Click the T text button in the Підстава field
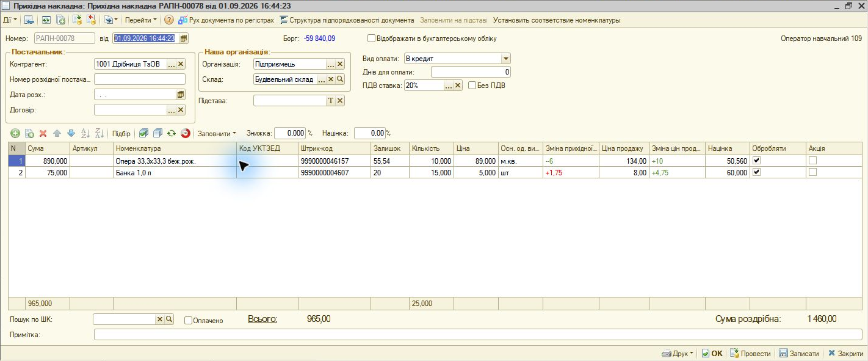Screen dimensions: 868x361 tap(331, 101)
